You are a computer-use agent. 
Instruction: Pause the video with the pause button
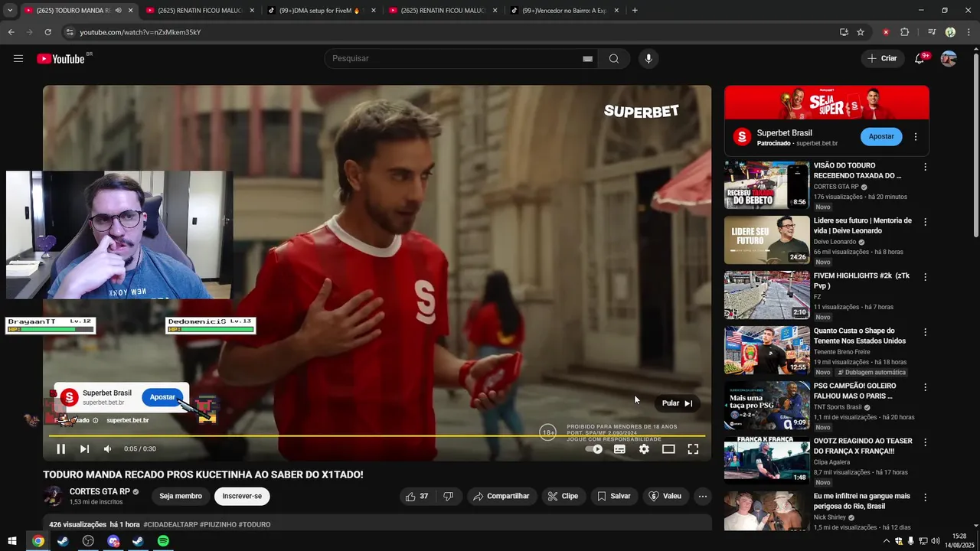point(60,449)
